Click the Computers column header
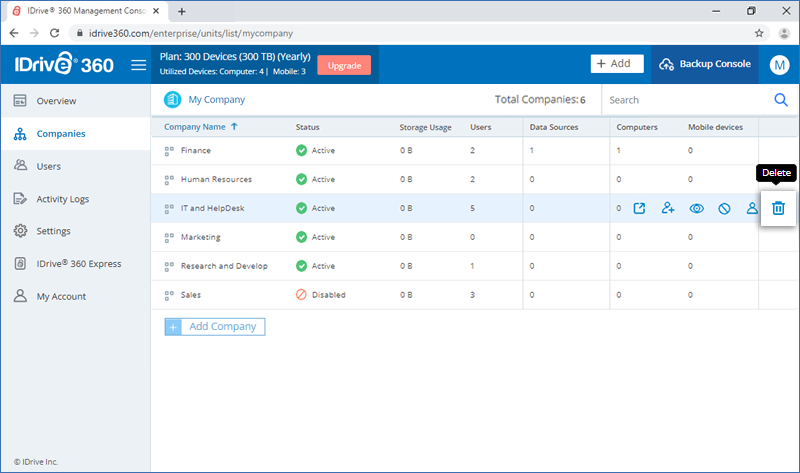Screen dimensions: 800x473 tap(637, 127)
